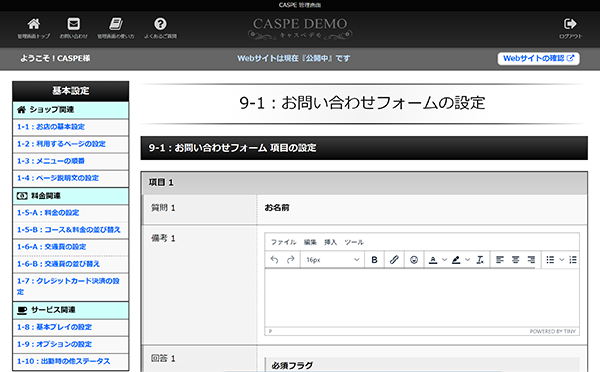Open bullet list style dropdown
The width and height of the screenshot is (600, 372).
click(561, 260)
